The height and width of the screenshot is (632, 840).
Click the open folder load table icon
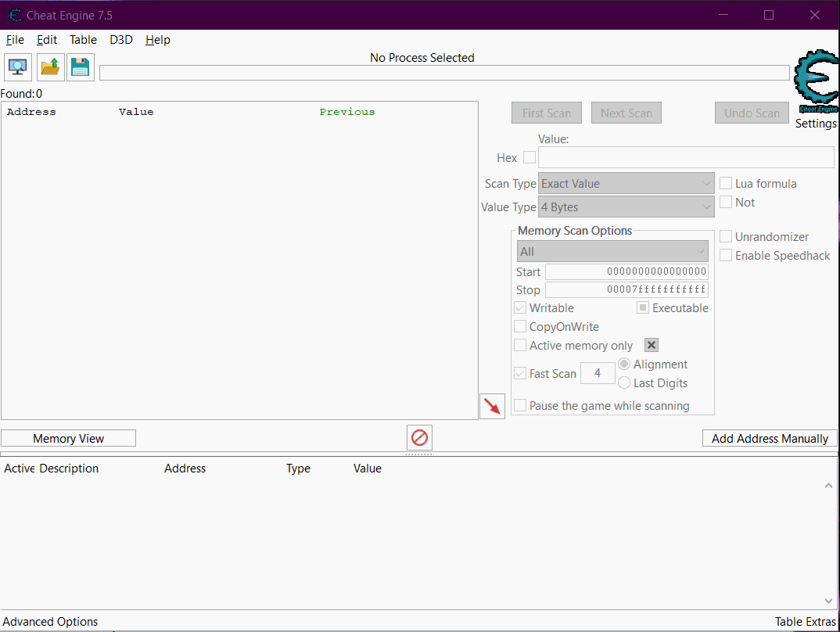pyautogui.click(x=50, y=67)
